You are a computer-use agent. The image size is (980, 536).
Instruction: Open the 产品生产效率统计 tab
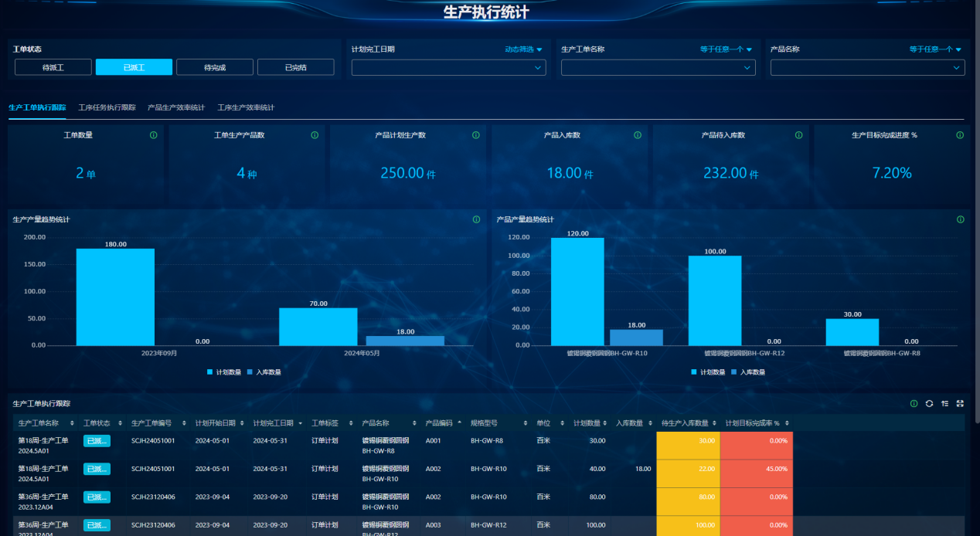[176, 107]
